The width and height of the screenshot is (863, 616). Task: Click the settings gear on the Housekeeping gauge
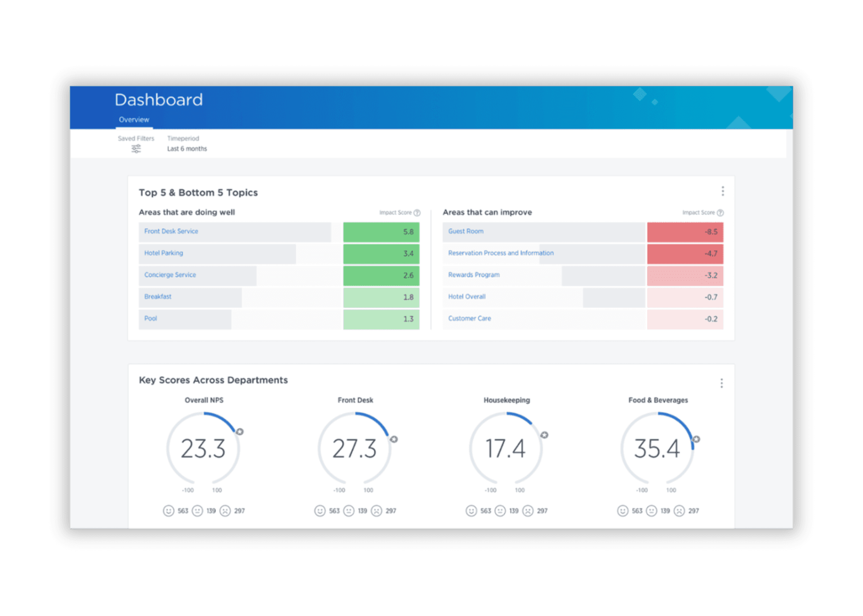click(544, 435)
